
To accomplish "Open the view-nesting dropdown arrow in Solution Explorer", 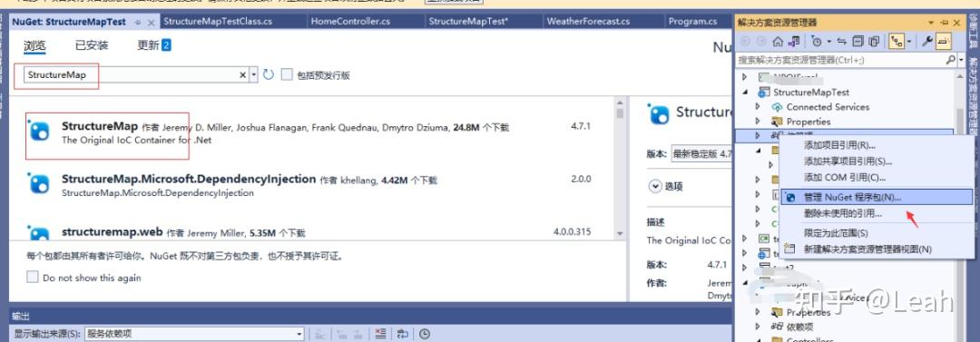I will tap(908, 42).
